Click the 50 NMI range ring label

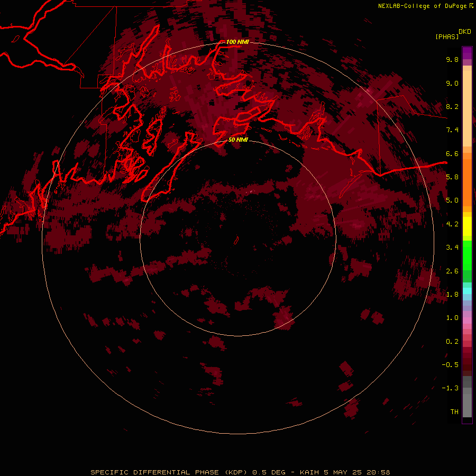point(238,140)
